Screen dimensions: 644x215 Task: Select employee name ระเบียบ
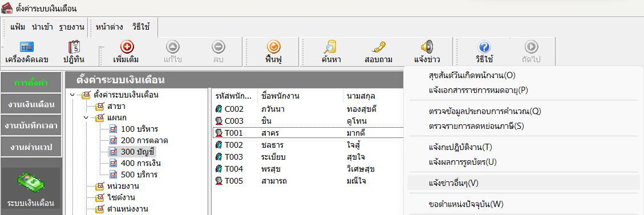click(x=273, y=157)
